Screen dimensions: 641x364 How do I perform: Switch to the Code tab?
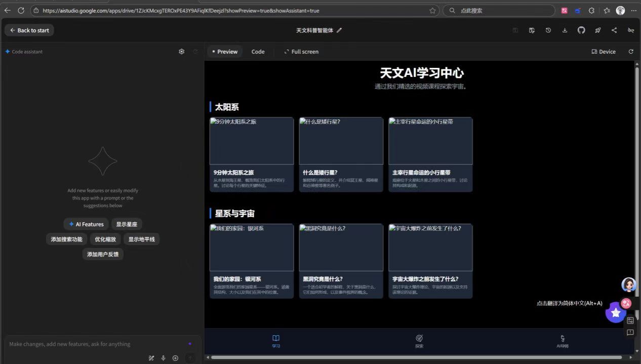(258, 52)
